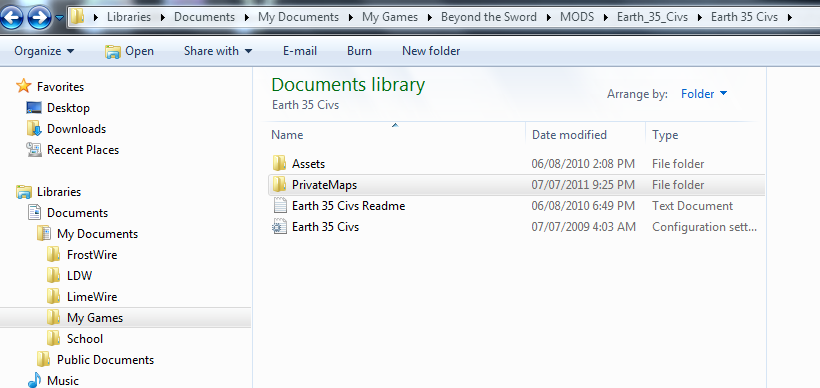Open the recent locations dropdown beside Forward

(x=59, y=18)
